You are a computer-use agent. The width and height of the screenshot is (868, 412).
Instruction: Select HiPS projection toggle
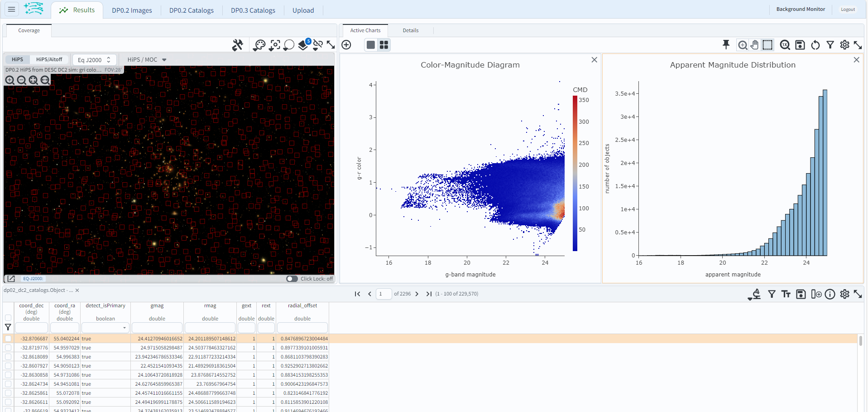tap(17, 59)
